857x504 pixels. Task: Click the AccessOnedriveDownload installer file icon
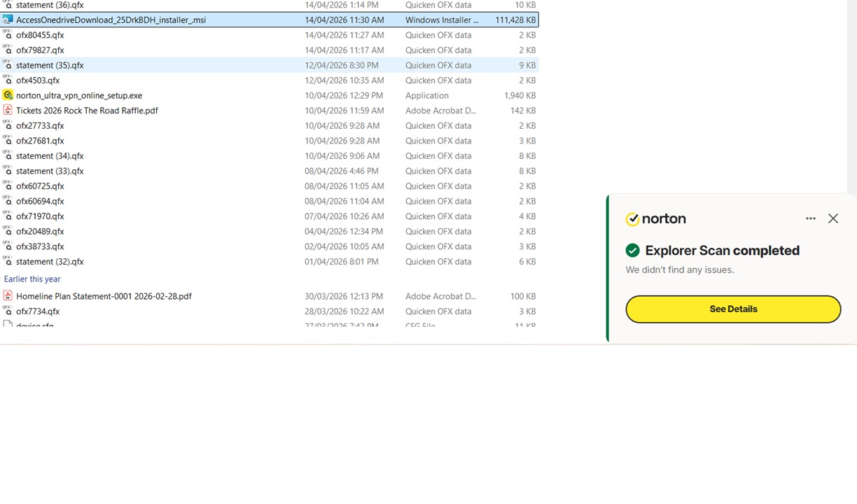click(x=8, y=20)
